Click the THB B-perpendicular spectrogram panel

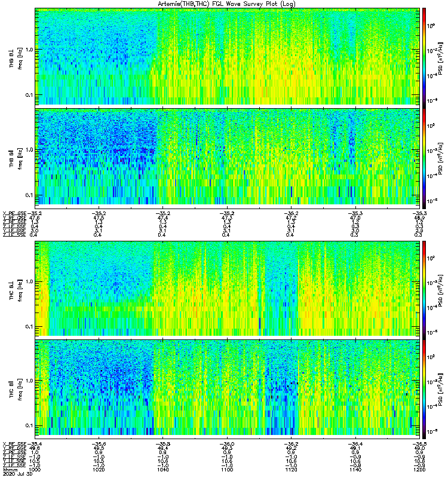click(x=227, y=57)
